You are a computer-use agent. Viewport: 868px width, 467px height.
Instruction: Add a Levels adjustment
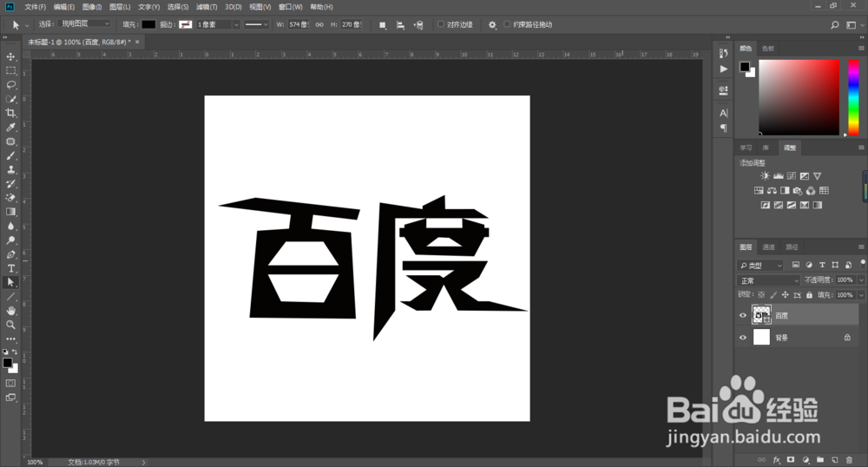point(779,176)
